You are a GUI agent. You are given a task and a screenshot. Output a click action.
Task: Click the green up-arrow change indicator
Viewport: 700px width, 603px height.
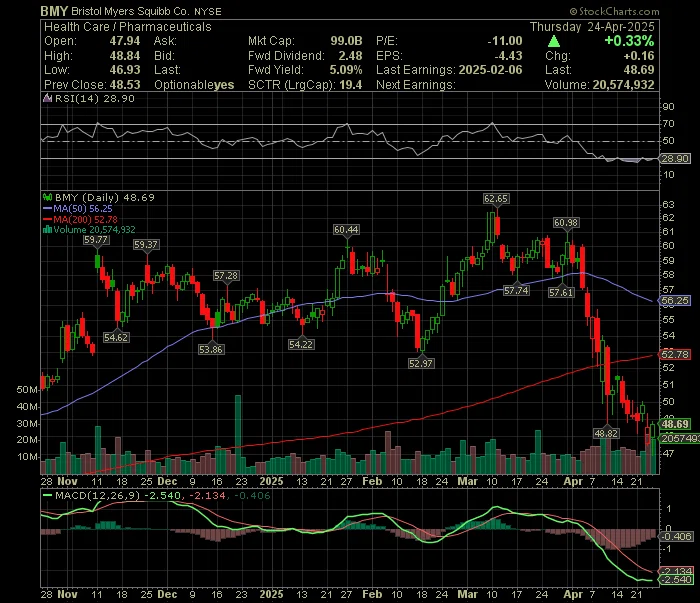pyautogui.click(x=554, y=42)
